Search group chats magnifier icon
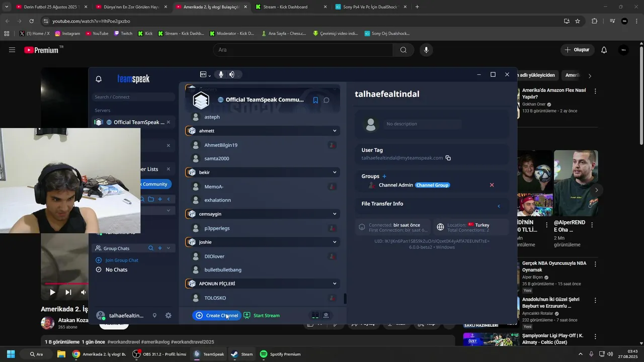The height and width of the screenshot is (362, 644). coord(151,248)
